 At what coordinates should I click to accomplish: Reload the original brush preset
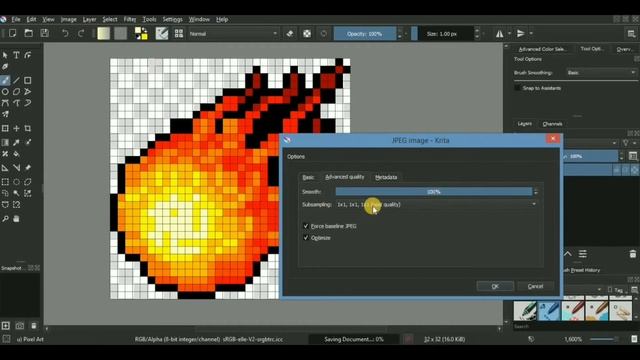pyautogui.click(x=324, y=33)
